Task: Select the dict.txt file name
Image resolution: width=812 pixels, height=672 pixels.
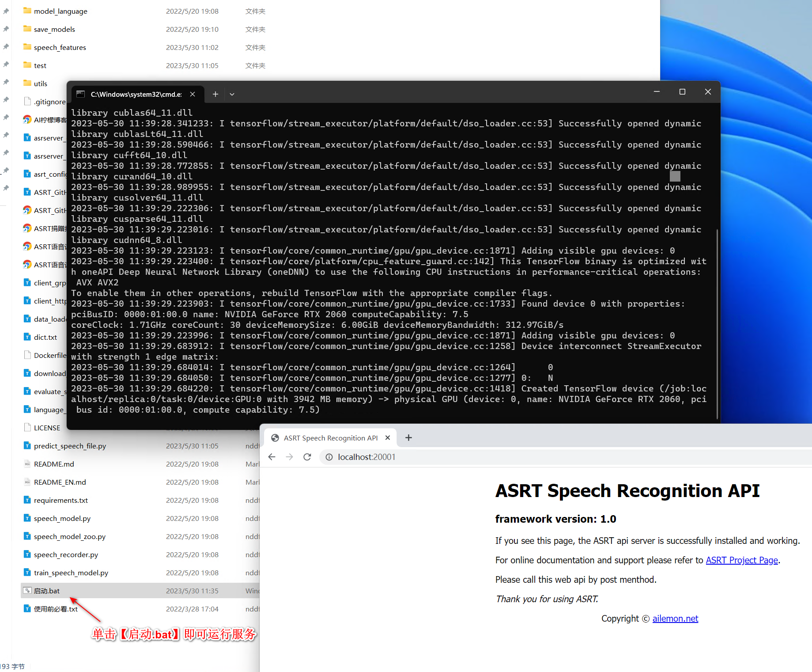Action: click(45, 337)
